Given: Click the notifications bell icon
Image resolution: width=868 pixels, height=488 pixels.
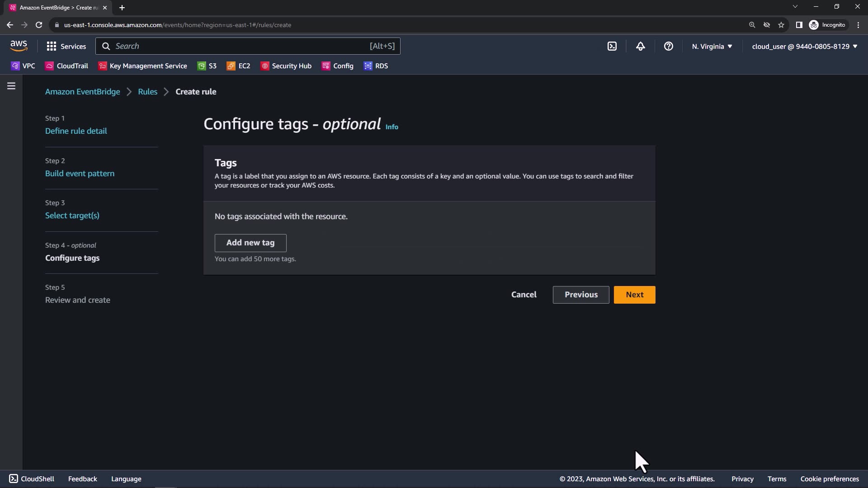Looking at the screenshot, I should 640,46.
